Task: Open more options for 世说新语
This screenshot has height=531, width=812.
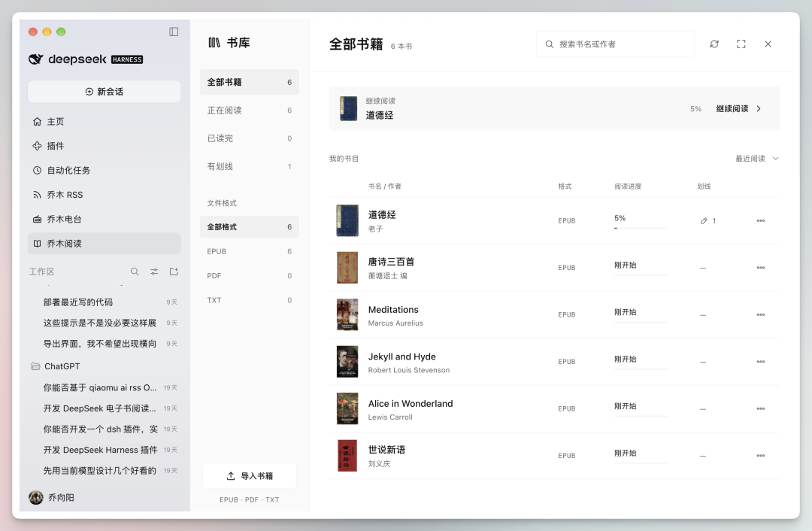Action: pyautogui.click(x=761, y=456)
